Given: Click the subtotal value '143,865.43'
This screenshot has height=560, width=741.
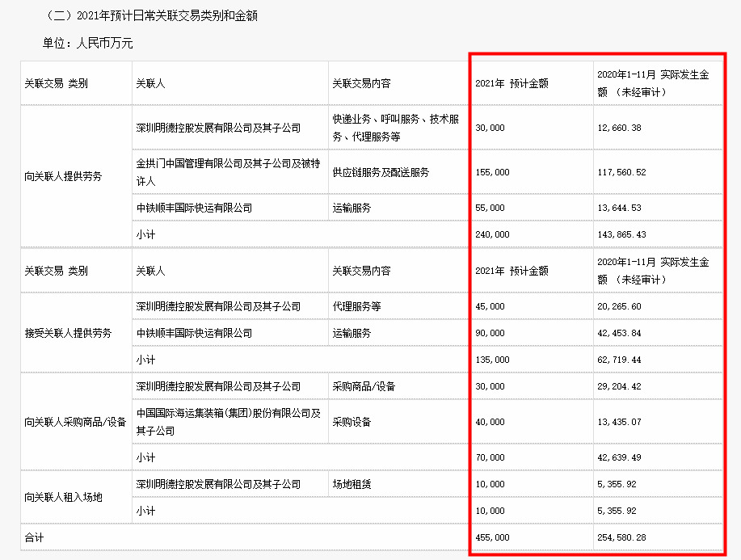Looking at the screenshot, I should (x=621, y=234).
